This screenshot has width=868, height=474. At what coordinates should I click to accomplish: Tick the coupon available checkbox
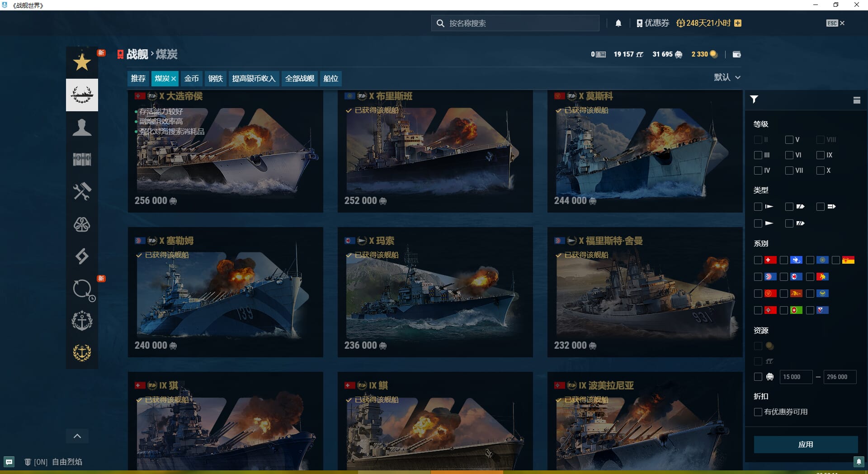pyautogui.click(x=758, y=412)
